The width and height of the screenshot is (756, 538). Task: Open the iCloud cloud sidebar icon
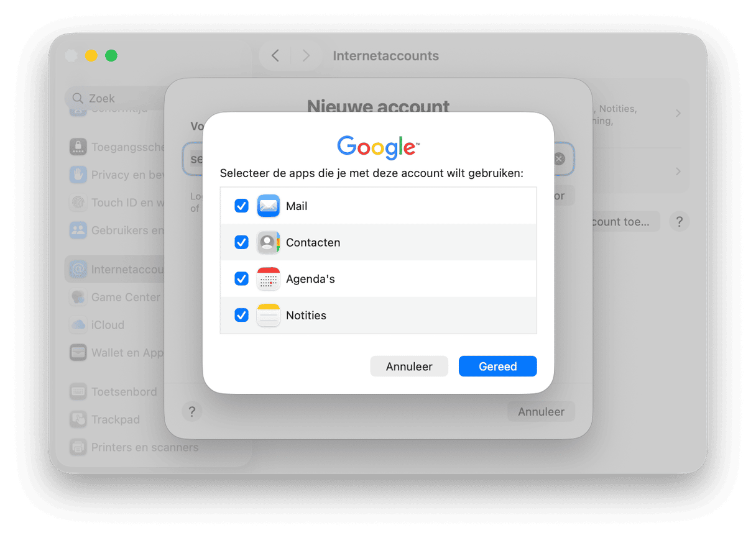point(78,325)
